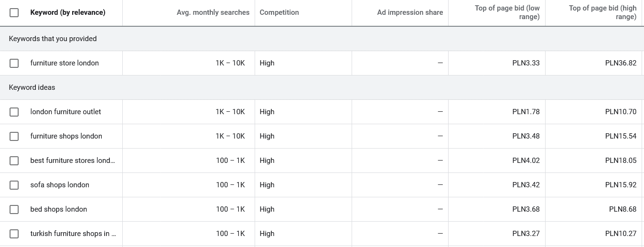The width and height of the screenshot is (644, 247).
Task: Sort by Keyword (by relevance) column
Action: click(68, 12)
